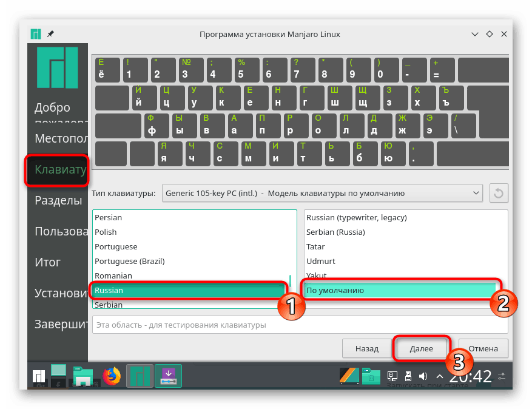This screenshot has height=409, width=532.
Task: Click the 5 key in keyboard preview
Action: 247,70
